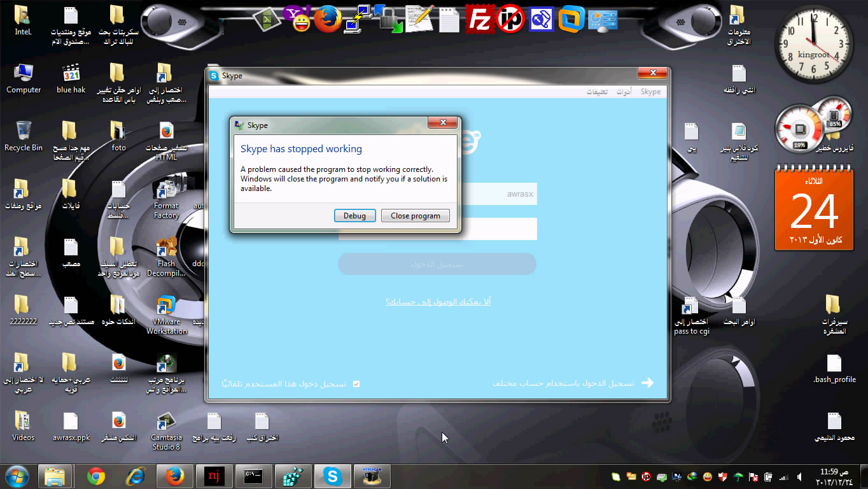Open the blue paint-bucket icon in top dock
This screenshot has height=489, width=868.
tap(541, 19)
